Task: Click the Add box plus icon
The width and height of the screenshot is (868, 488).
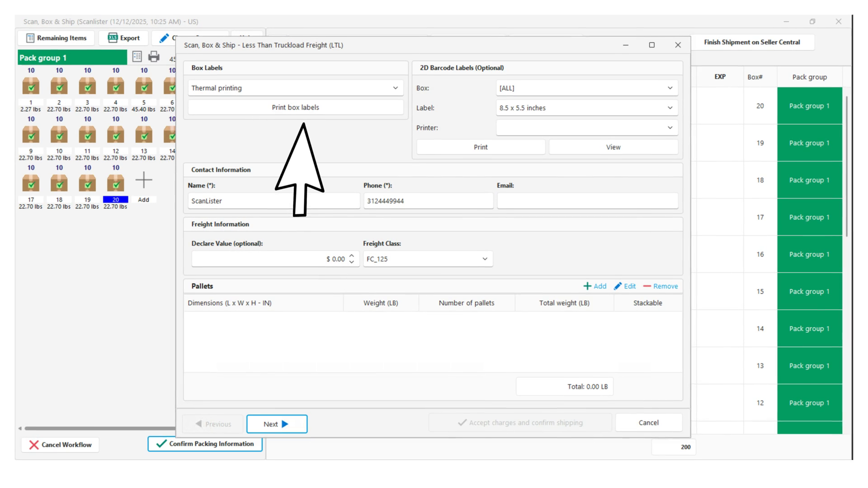Action: 144,180
